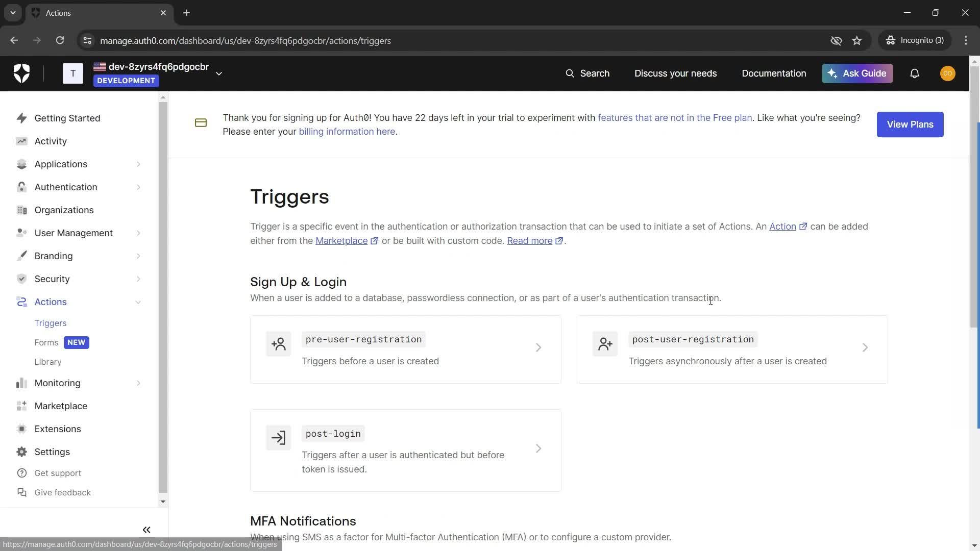Click the sidebar vertical scrollbar

[163, 297]
